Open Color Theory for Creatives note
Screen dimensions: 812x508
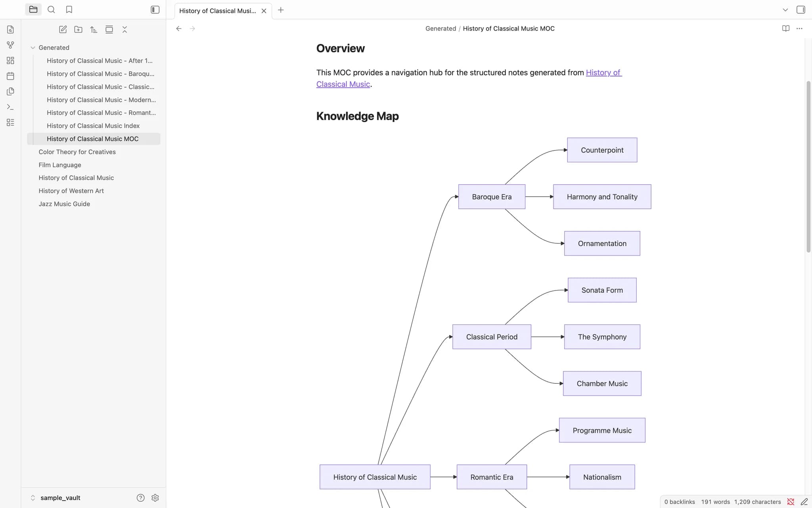click(94, 152)
